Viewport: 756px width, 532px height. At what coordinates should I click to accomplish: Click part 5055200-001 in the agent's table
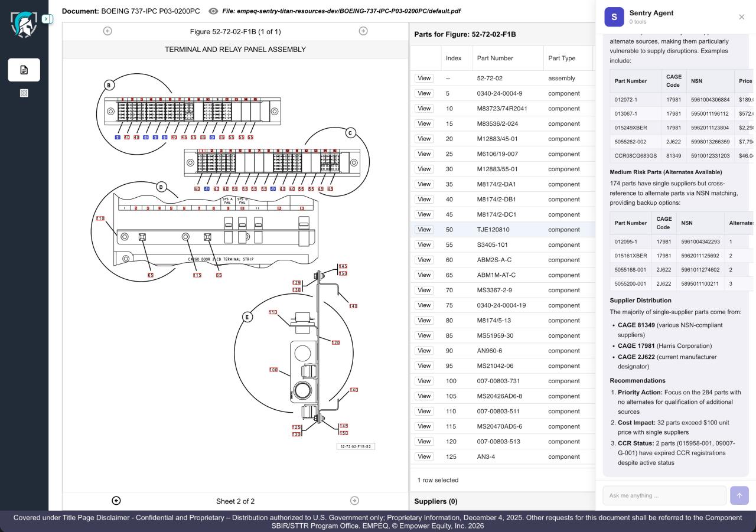click(631, 284)
